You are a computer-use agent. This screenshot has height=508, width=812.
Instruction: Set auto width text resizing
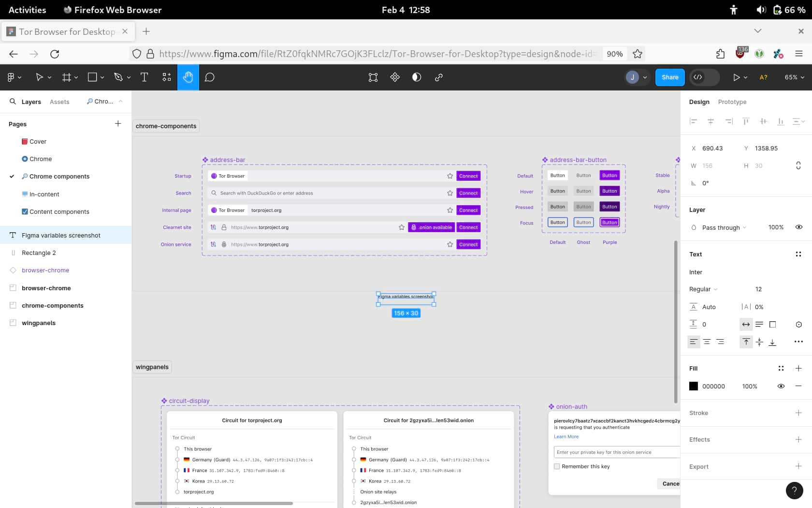click(x=746, y=325)
